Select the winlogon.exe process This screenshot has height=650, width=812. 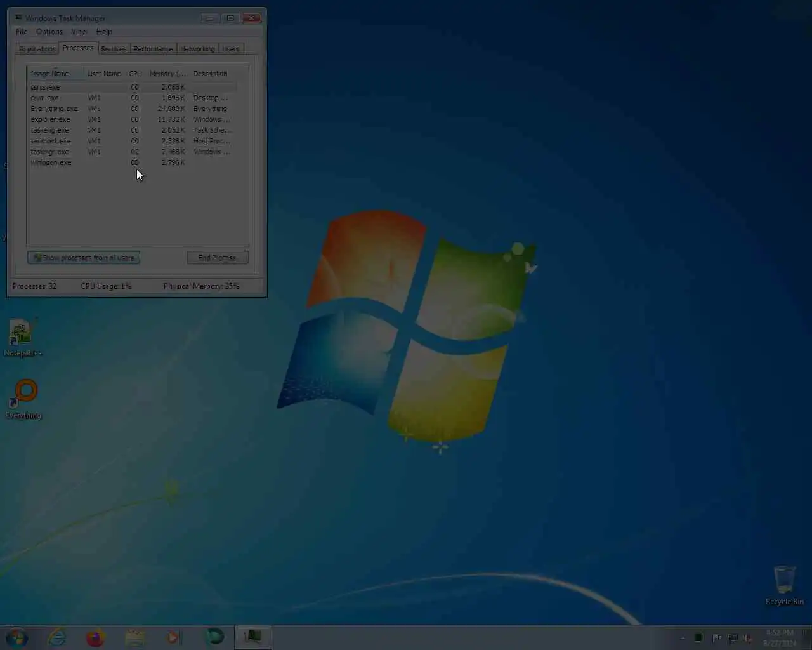click(x=133, y=162)
